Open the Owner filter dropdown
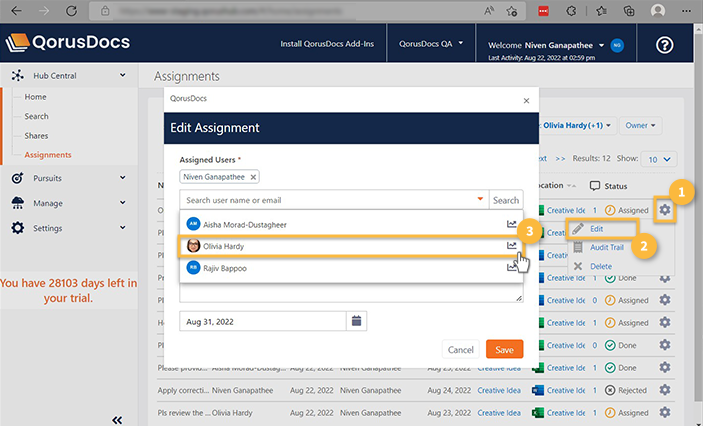Viewport: 703px width, 426px height. click(642, 125)
